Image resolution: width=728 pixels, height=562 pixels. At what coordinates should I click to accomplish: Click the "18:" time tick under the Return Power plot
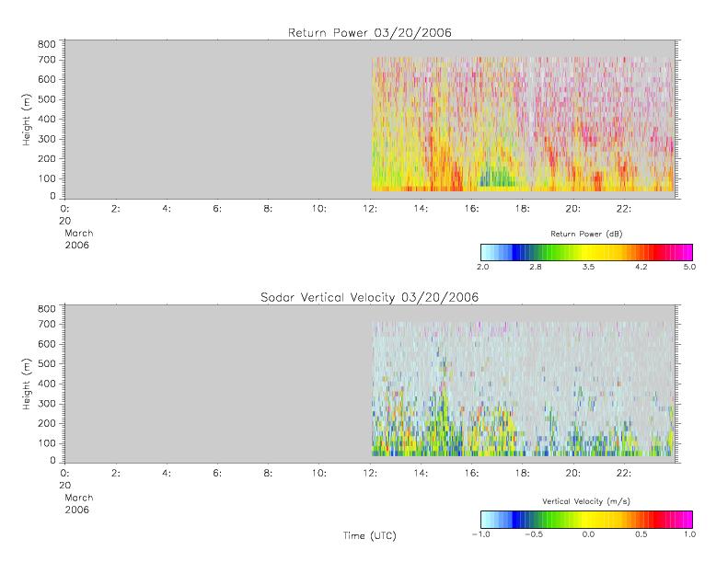pyautogui.click(x=522, y=209)
